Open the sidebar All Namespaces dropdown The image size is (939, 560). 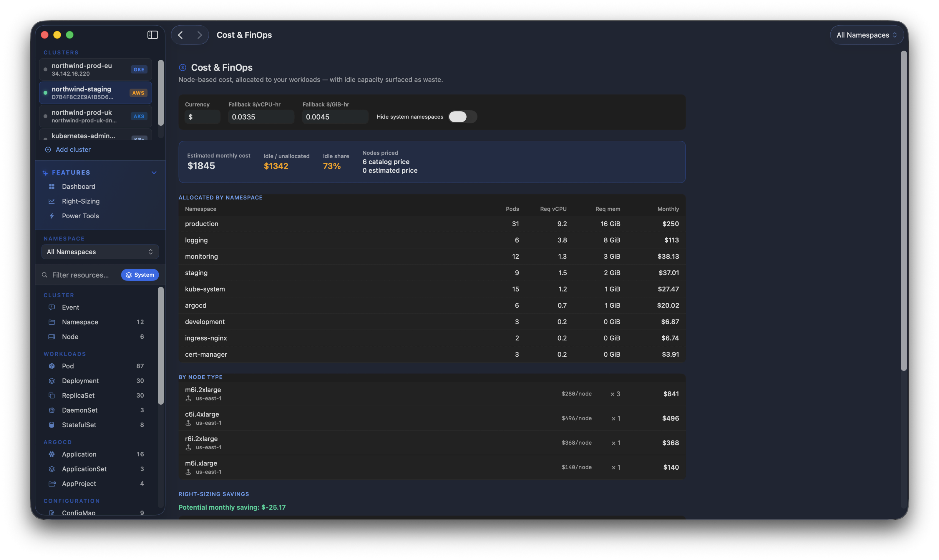click(99, 252)
